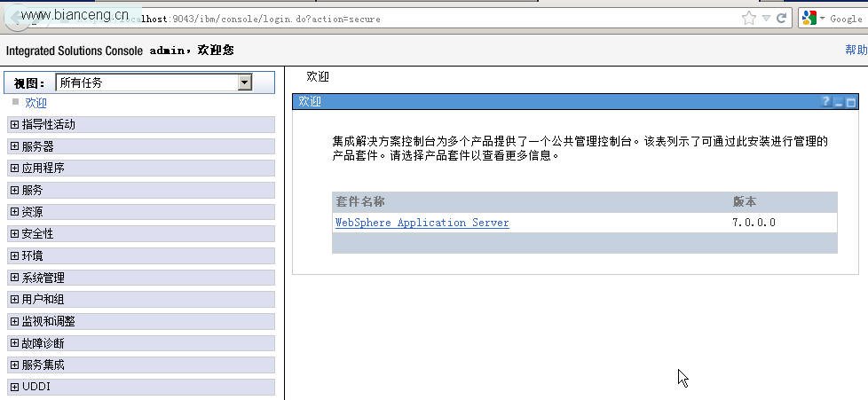Viewport: 868px width, 400px height.
Task: Select the 安全性 tree label
Action: click(37, 234)
